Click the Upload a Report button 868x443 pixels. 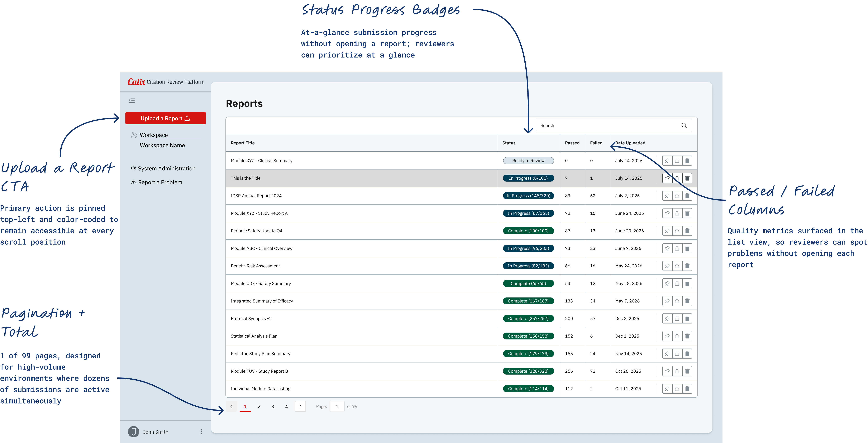point(165,118)
